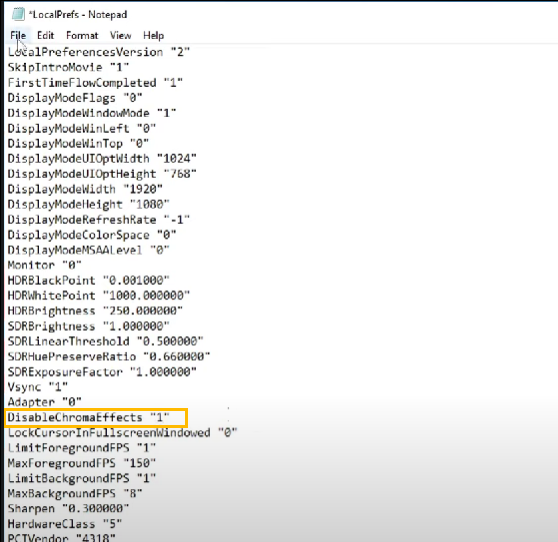This screenshot has height=542, width=558.
Task: Click the MaxBackgroundFPS "8" line
Action: 75,494
